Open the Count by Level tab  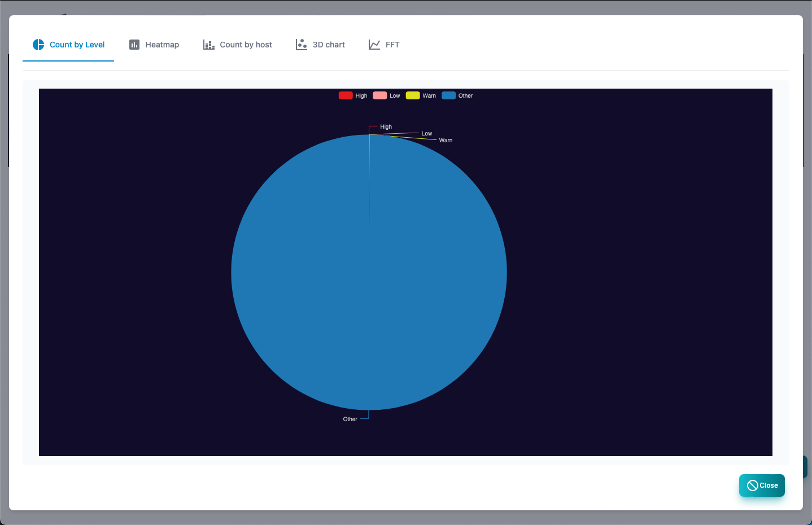click(x=68, y=45)
